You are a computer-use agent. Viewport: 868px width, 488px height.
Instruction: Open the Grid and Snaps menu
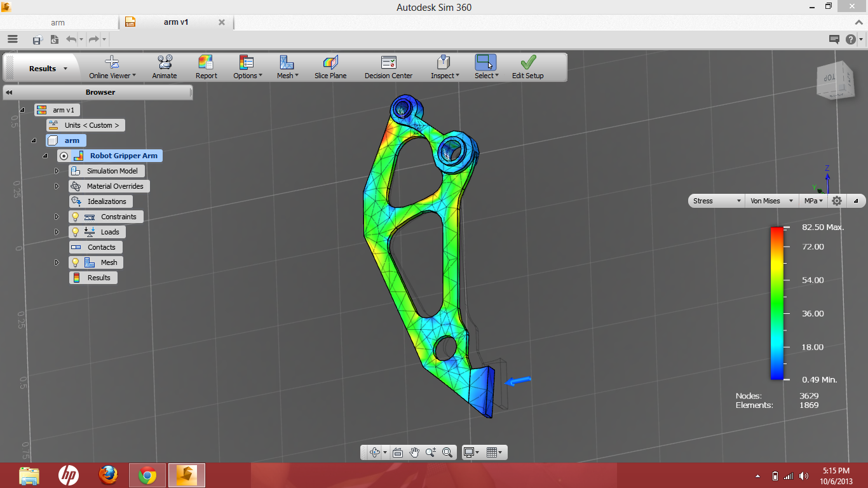(x=494, y=452)
